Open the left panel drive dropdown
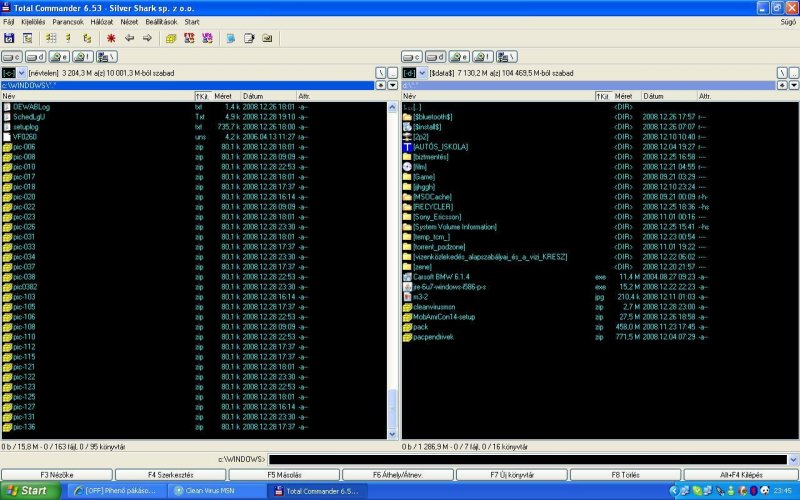800x500 pixels. tap(21, 73)
